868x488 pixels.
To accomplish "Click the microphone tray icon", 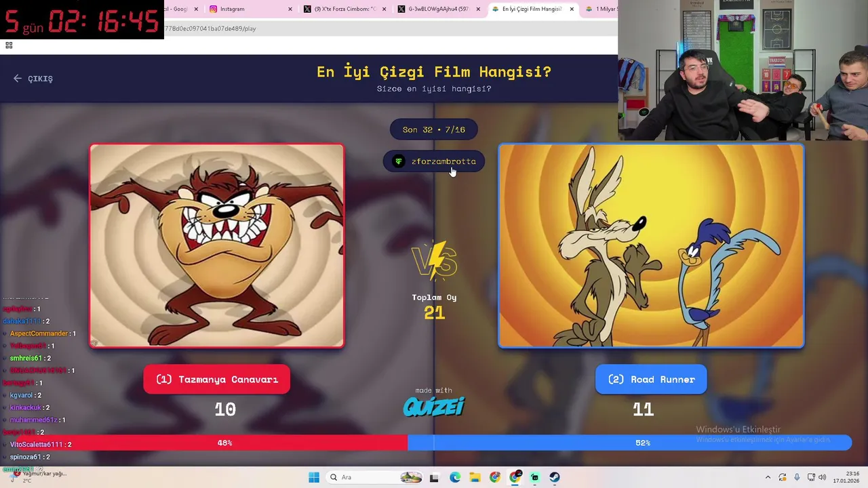I will coord(797,477).
